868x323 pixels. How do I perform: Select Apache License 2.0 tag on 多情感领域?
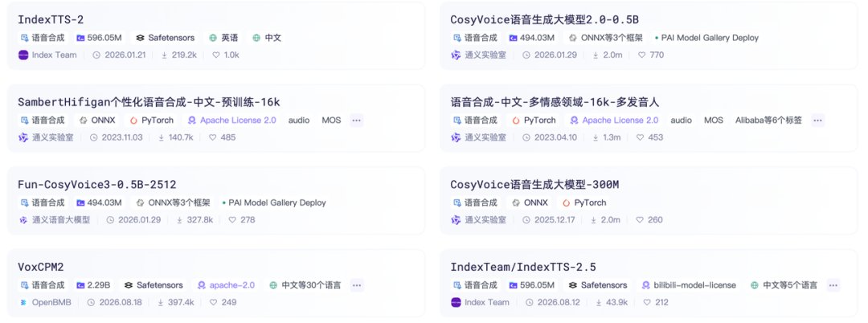tap(615, 120)
